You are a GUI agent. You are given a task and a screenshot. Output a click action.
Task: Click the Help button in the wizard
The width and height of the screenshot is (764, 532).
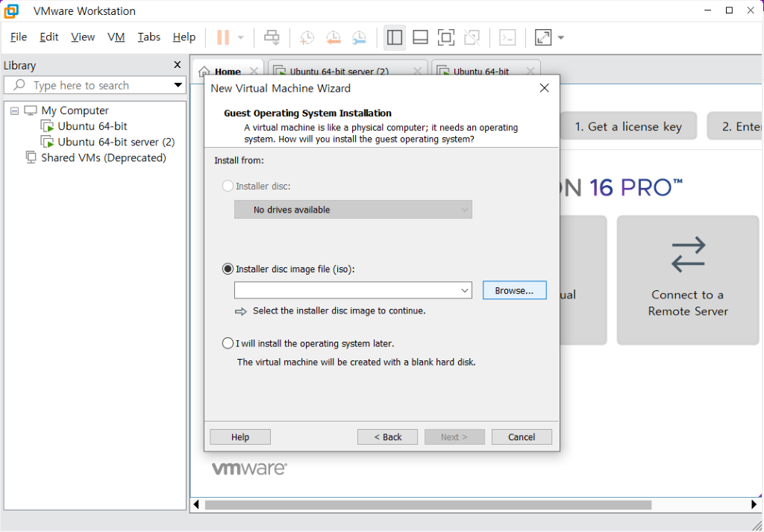click(x=240, y=437)
